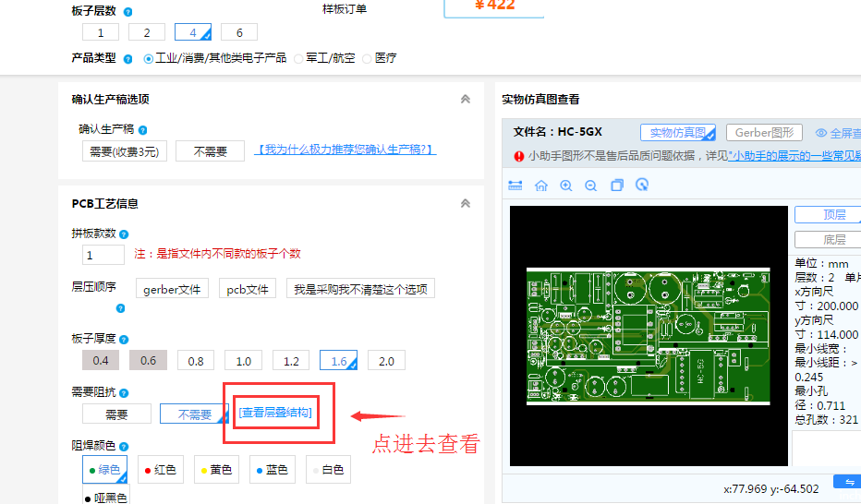Click the measure ruler icon in preview toolbar

pos(515,186)
